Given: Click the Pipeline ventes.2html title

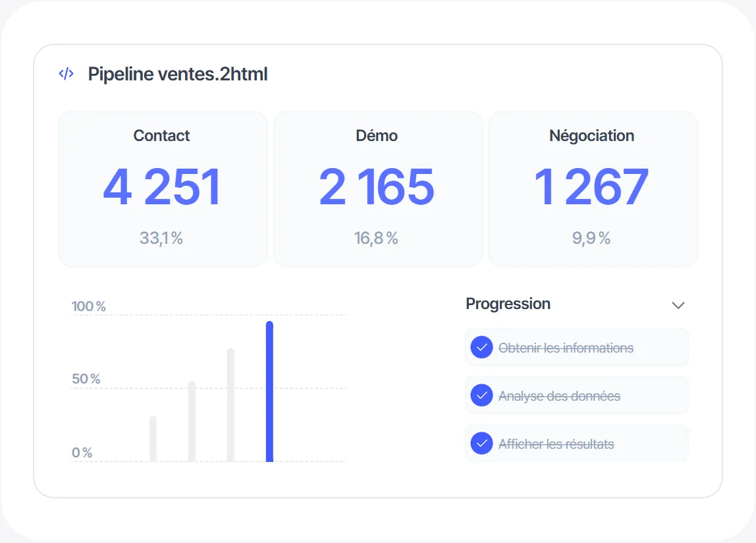Looking at the screenshot, I should [x=177, y=74].
